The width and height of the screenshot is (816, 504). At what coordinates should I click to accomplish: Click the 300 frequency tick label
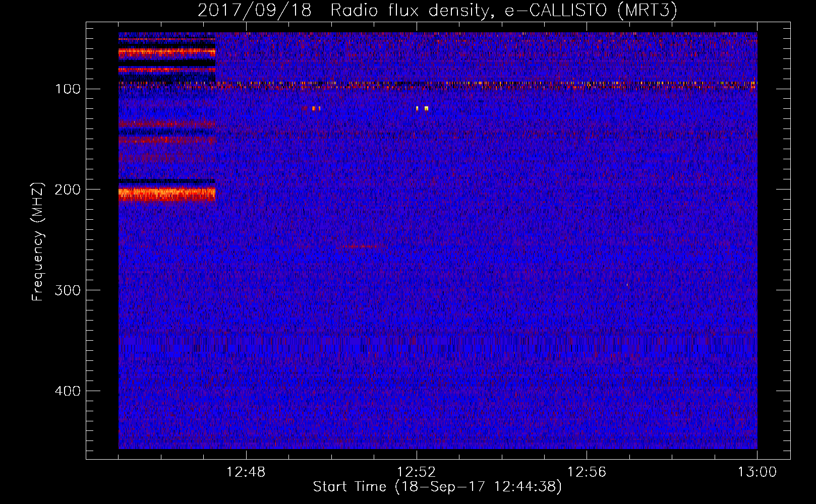pyautogui.click(x=68, y=290)
